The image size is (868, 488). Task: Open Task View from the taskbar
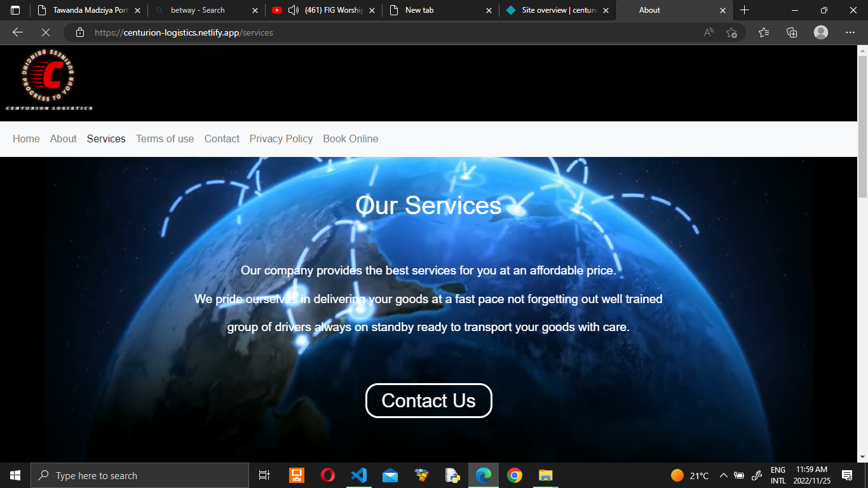tap(264, 475)
